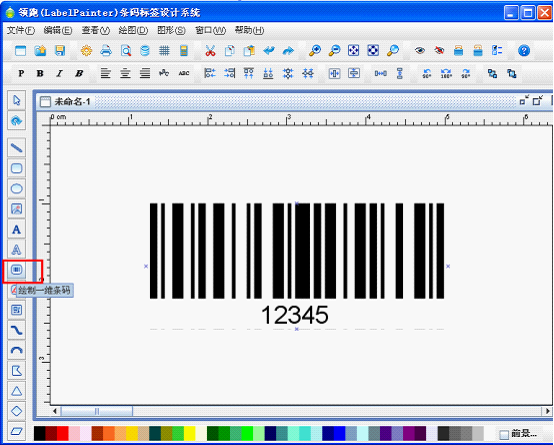Open the 窗口(W) menu
Screen dimensions: 554x445
(211, 30)
